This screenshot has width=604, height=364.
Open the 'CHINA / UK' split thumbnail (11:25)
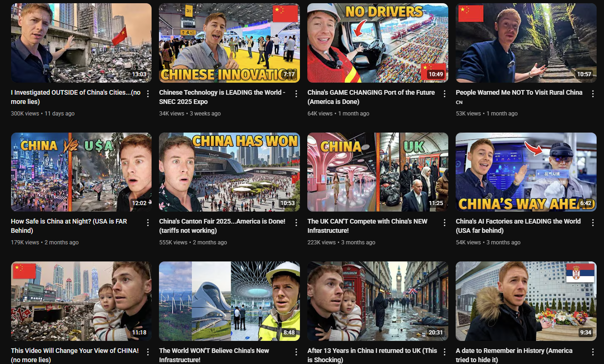pyautogui.click(x=378, y=172)
